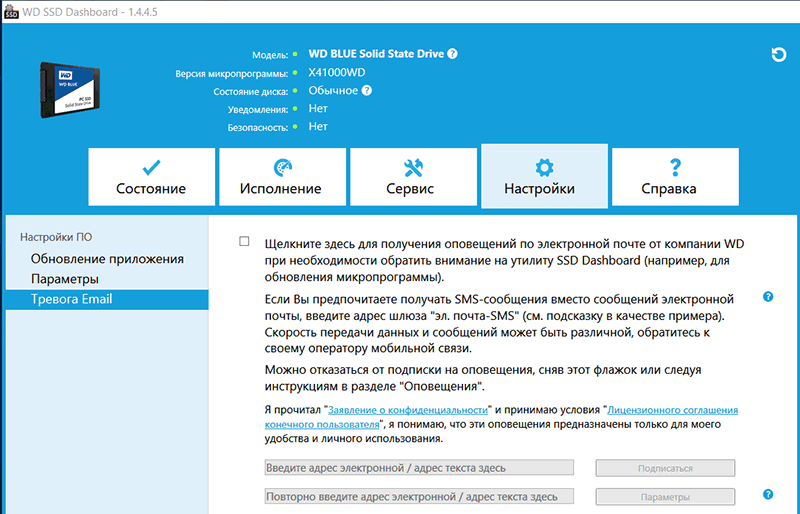Screen dimensions: 800x514
Task: Click help icon beside Параметры button
Action: (x=768, y=494)
